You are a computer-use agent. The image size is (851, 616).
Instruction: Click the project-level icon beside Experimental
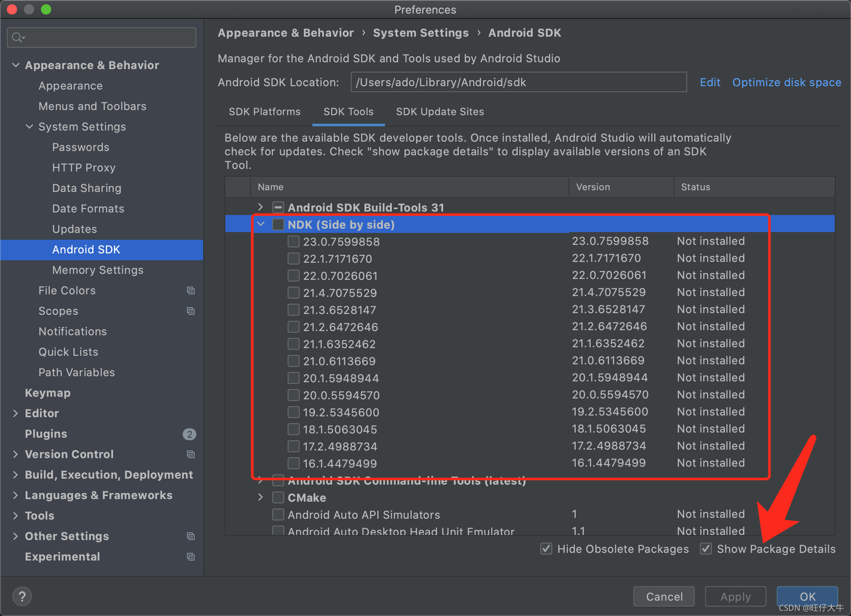[191, 557]
